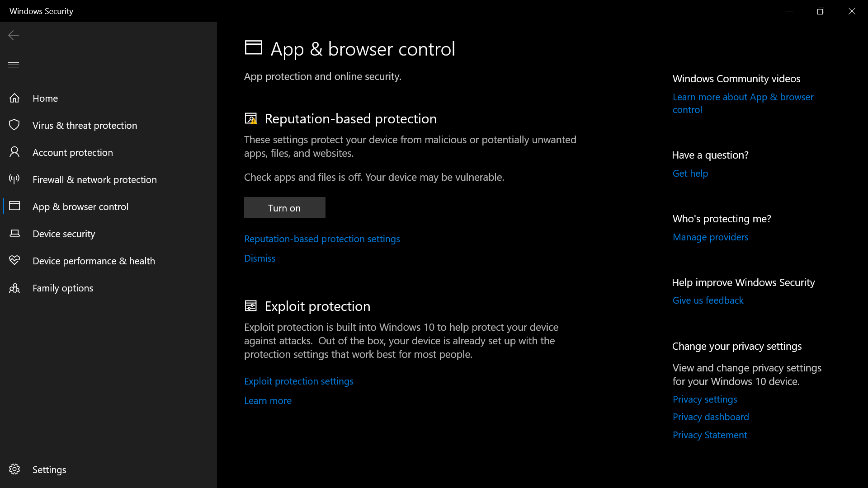This screenshot has width=868, height=488.
Task: Open Exploit protection settings link
Action: tap(299, 381)
